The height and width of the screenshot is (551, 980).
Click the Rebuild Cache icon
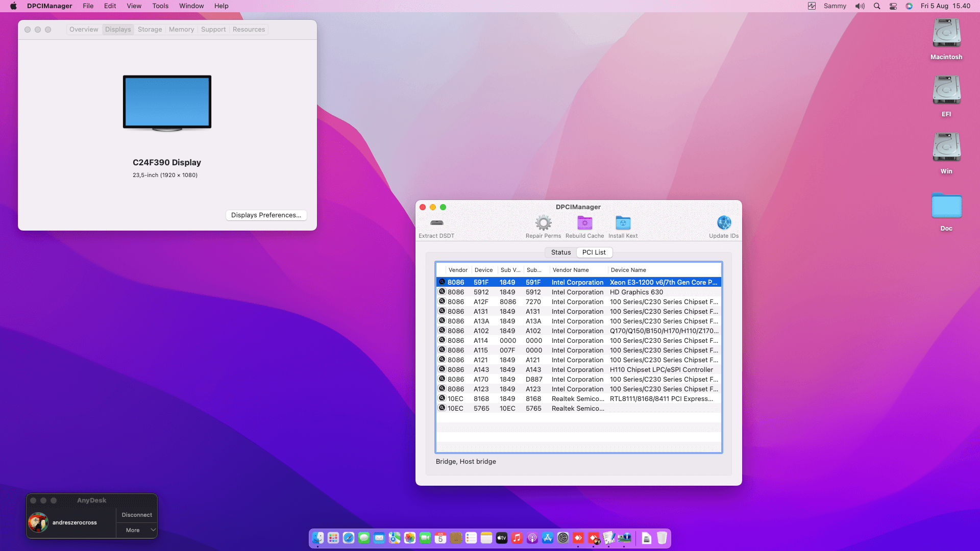(584, 223)
